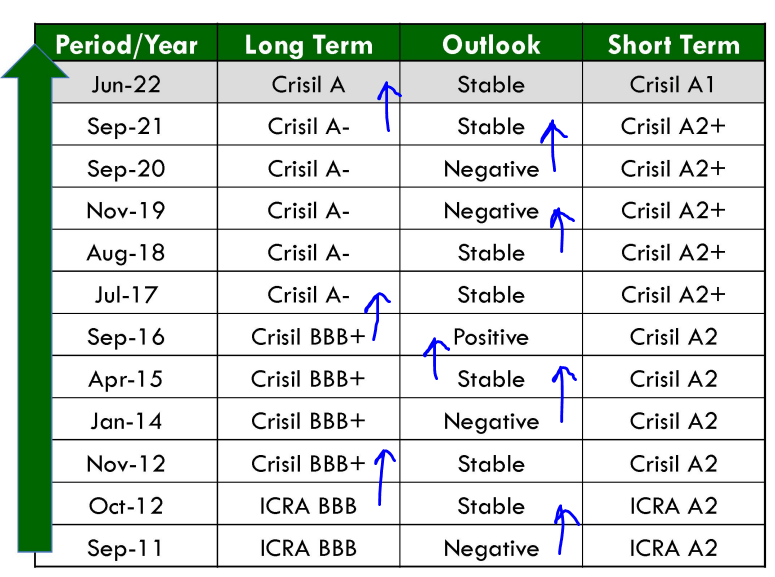Click the Crisil A1 short term cell
Screen dimensions: 775x577
pos(673,85)
